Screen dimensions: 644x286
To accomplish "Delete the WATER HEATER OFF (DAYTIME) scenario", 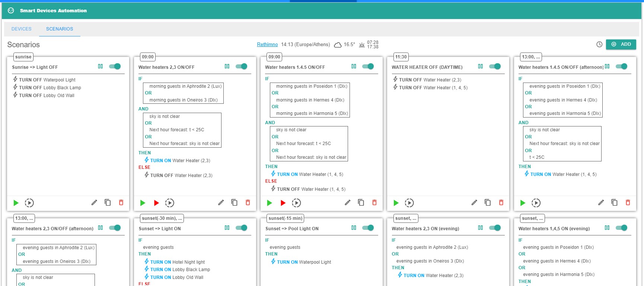I will [501, 202].
